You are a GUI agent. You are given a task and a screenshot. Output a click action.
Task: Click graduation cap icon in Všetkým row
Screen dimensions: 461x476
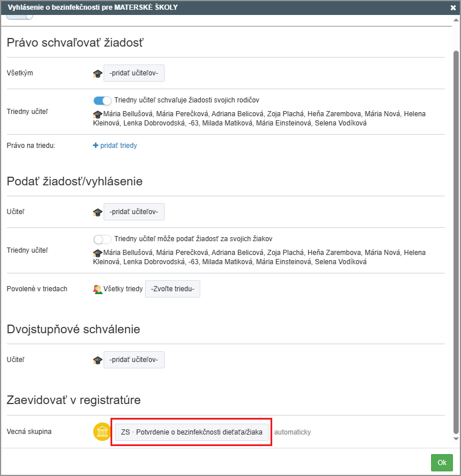97,74
